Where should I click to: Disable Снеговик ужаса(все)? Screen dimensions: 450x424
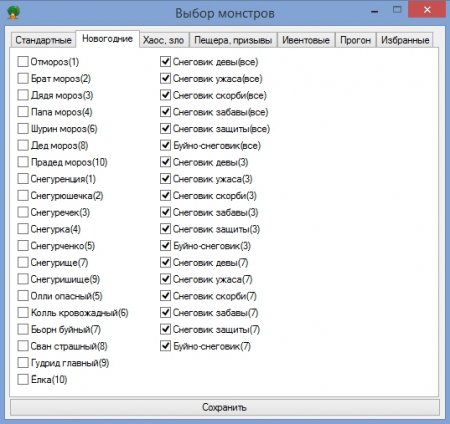point(165,78)
